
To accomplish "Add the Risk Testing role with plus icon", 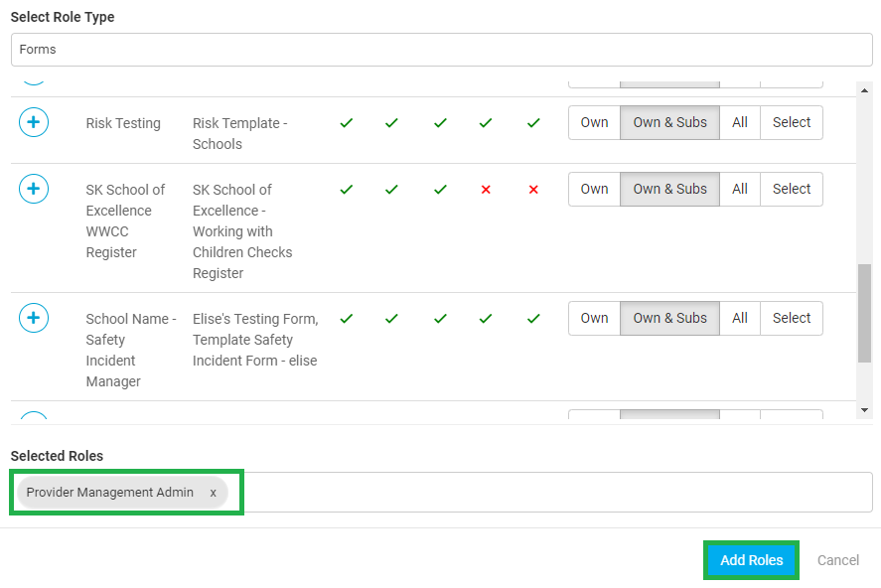I will point(34,122).
